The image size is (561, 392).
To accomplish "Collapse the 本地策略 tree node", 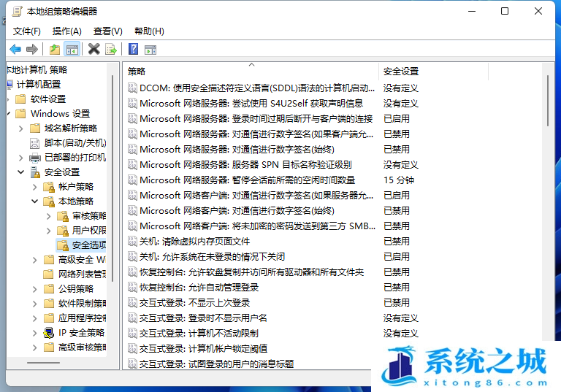I will [x=35, y=201].
